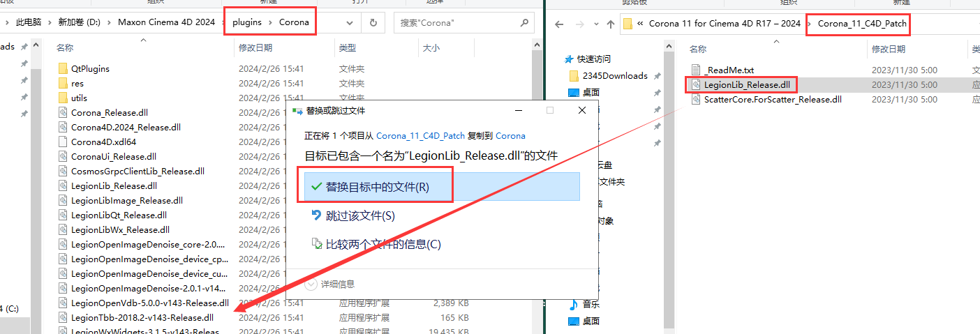Refresh the Corona folder view

pyautogui.click(x=373, y=22)
